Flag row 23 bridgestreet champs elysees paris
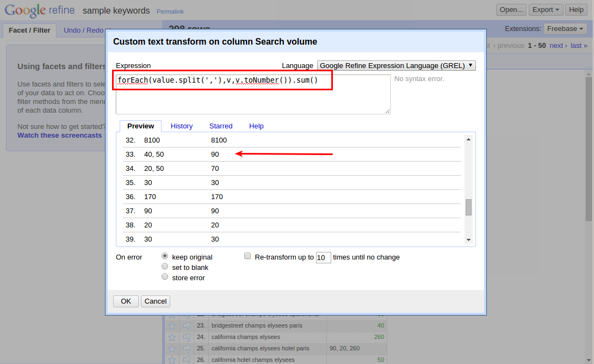This screenshot has height=364, width=594. click(187, 325)
